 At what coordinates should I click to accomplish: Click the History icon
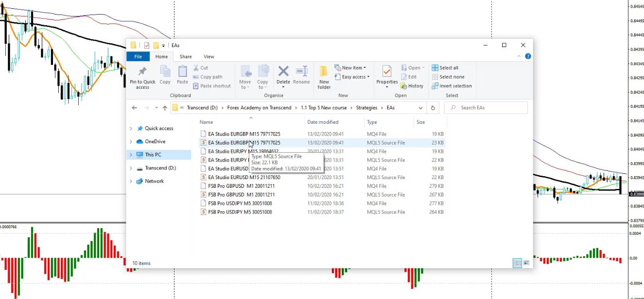(412, 86)
